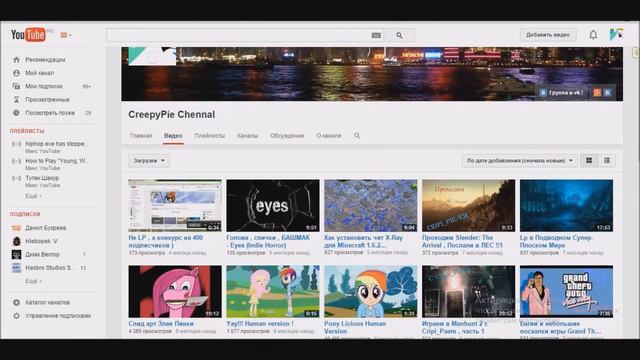
Task: Open the notifications bell
Action: pos(593,35)
